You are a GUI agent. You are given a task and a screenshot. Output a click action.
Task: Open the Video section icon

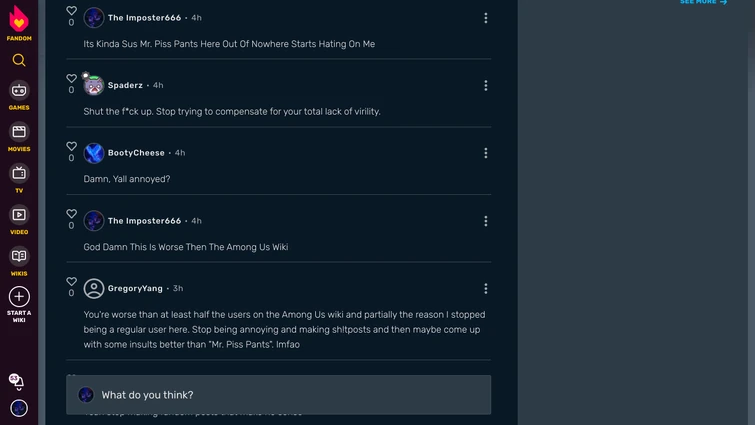point(19,215)
